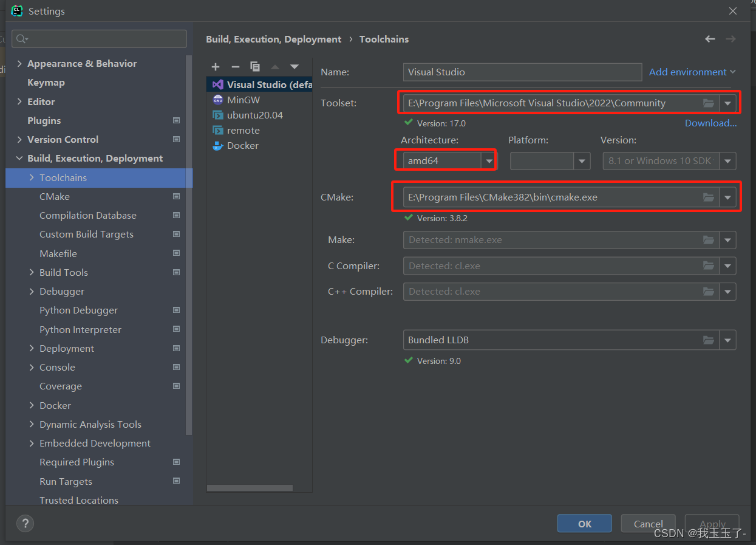756x545 pixels.
Task: Open C Compiler dropdown arrow
Action: (x=727, y=266)
